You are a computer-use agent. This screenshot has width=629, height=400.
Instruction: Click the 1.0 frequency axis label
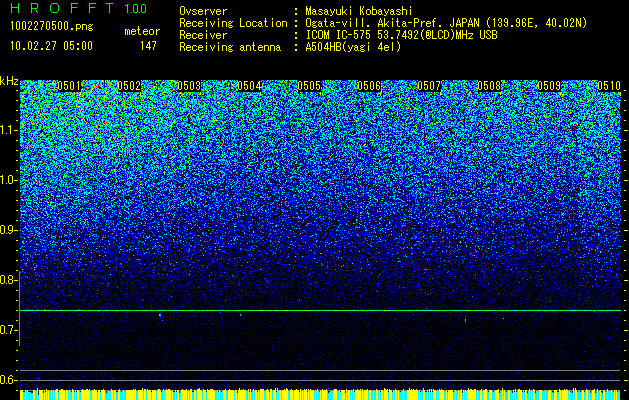(9, 180)
